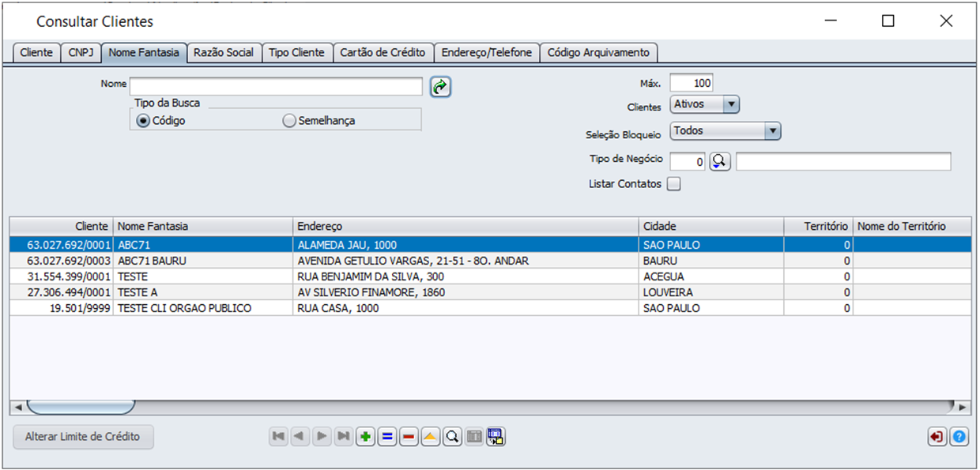
Task: Open the Clientes Ativos dropdown
Action: coord(705,104)
